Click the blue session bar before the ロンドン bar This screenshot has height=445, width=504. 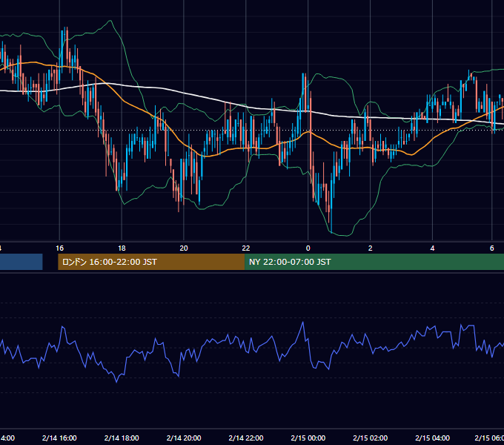21,262
